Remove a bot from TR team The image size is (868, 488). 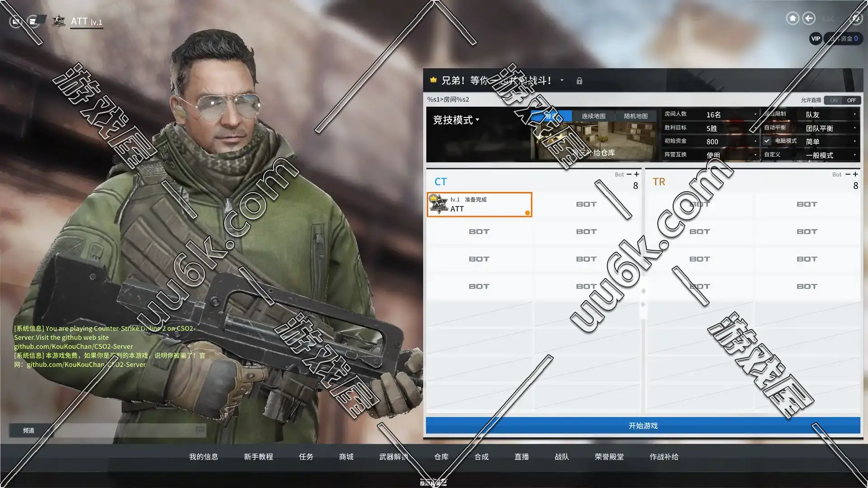tap(848, 174)
